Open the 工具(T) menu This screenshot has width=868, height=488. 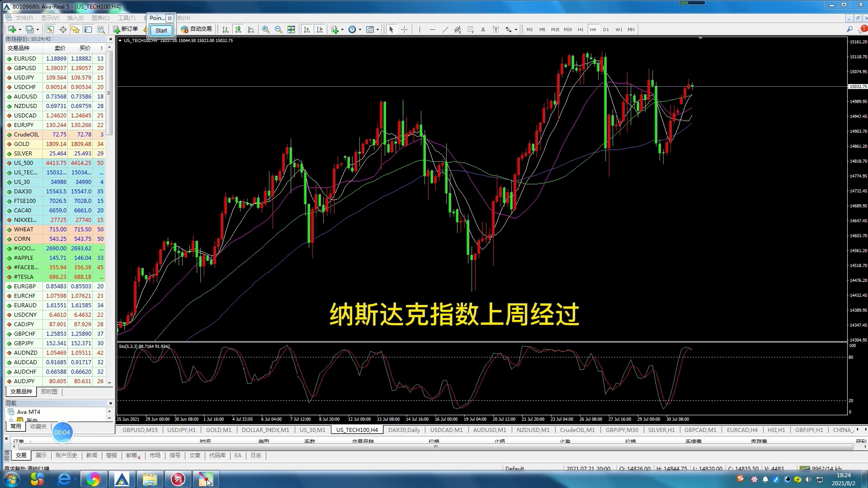(127, 18)
